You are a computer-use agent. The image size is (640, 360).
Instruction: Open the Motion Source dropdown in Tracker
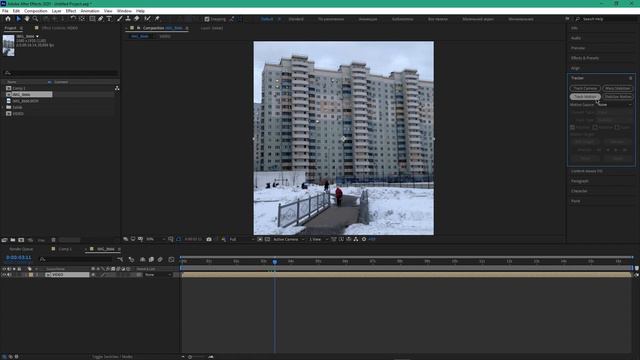[x=614, y=105]
